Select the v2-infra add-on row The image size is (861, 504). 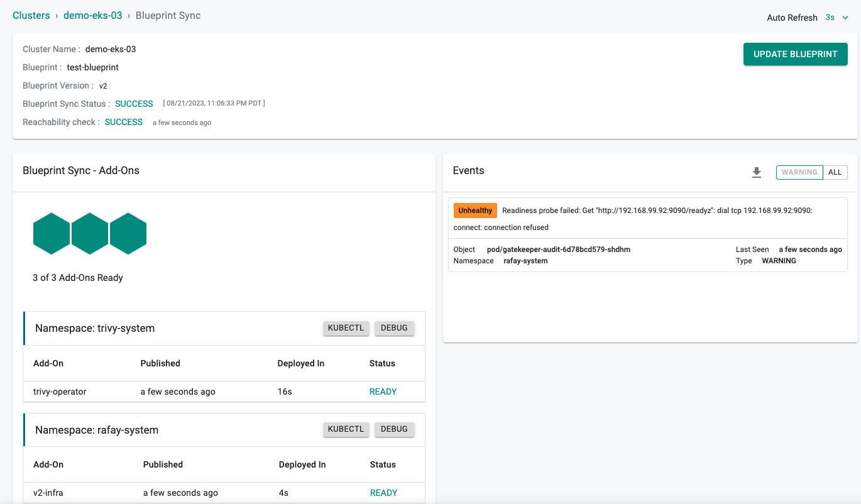point(224,493)
